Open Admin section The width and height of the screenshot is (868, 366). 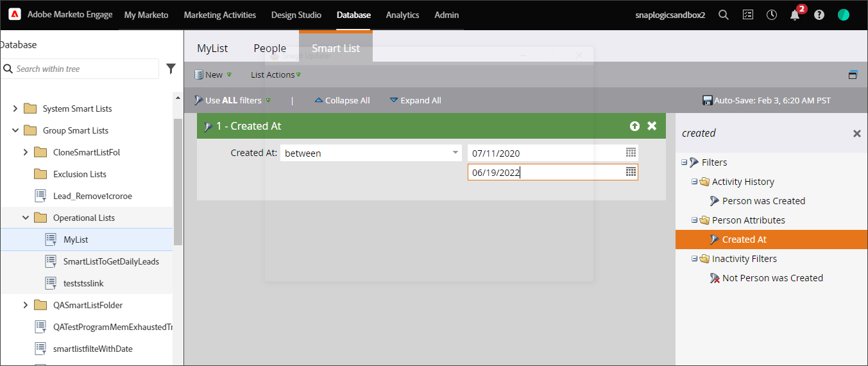(447, 15)
